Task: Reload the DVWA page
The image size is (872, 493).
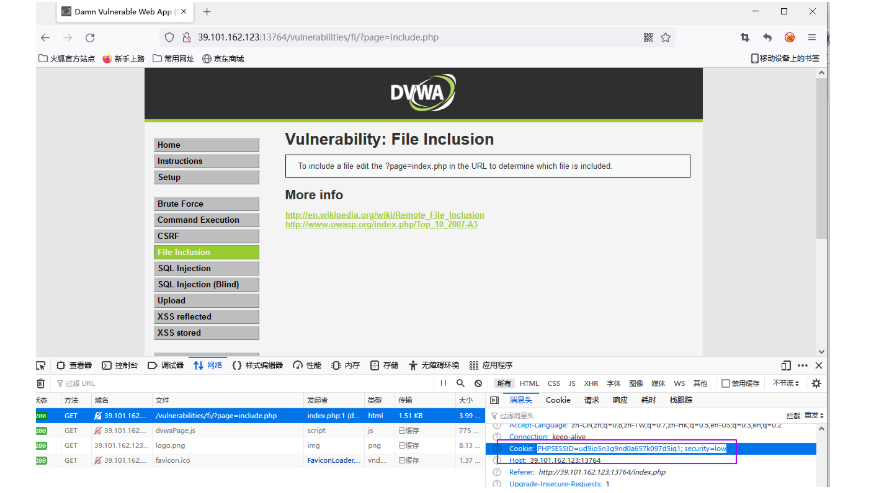Action: [x=90, y=37]
